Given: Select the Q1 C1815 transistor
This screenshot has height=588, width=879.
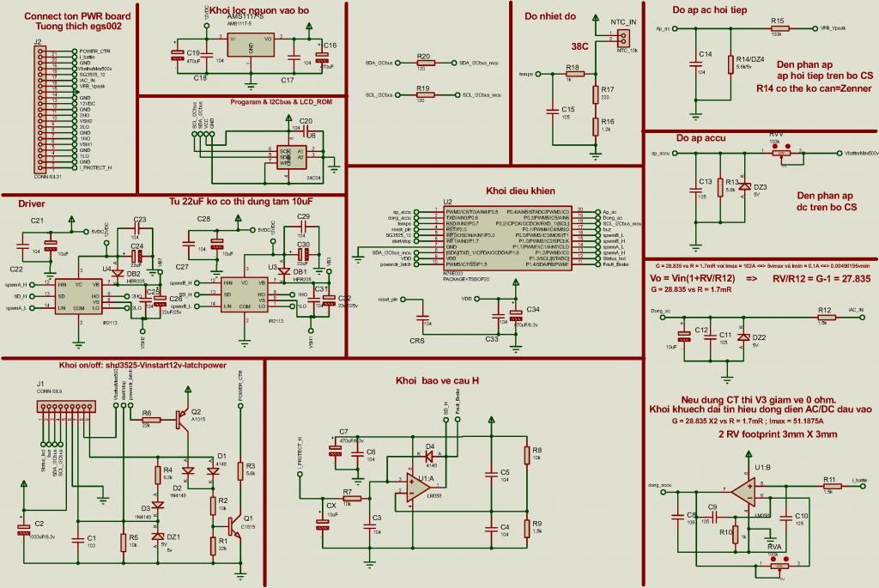Looking at the screenshot, I should [x=235, y=526].
